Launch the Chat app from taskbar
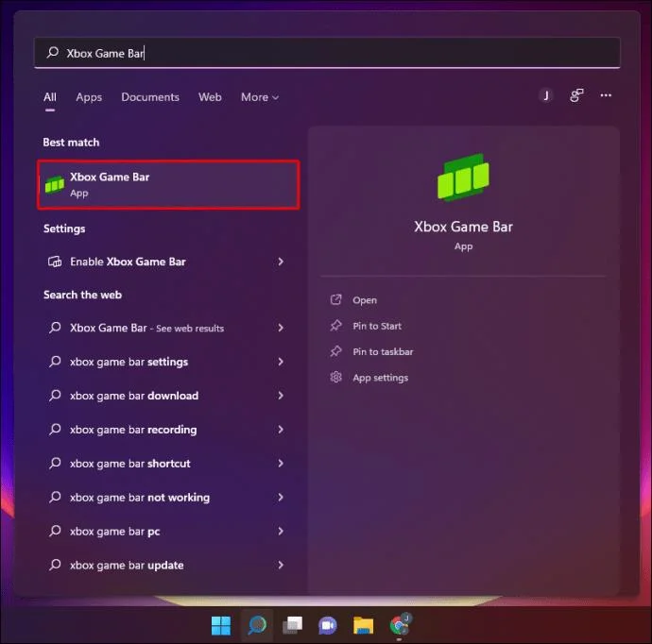The height and width of the screenshot is (644, 652). (328, 625)
